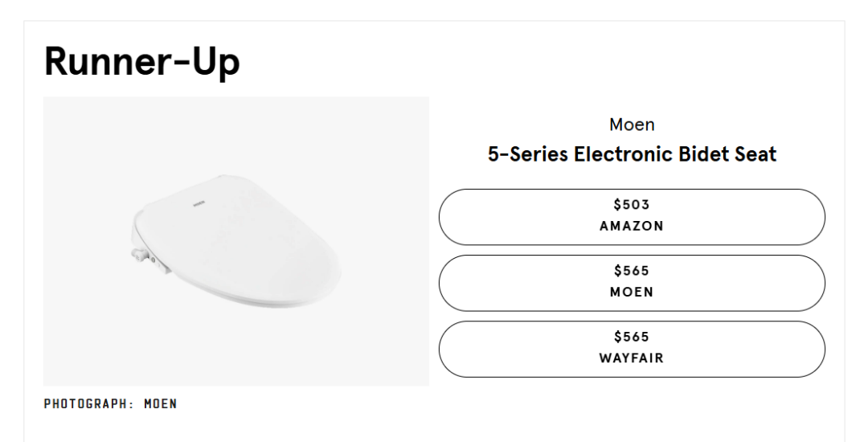The height and width of the screenshot is (442, 868).
Task: Click the side control knob on bidet seat
Action: [x=140, y=255]
